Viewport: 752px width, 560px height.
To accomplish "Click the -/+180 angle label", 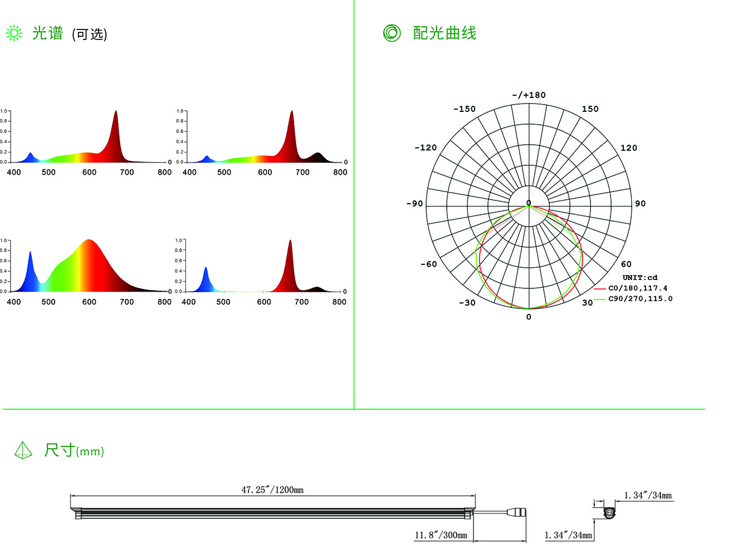I will pos(529,95).
